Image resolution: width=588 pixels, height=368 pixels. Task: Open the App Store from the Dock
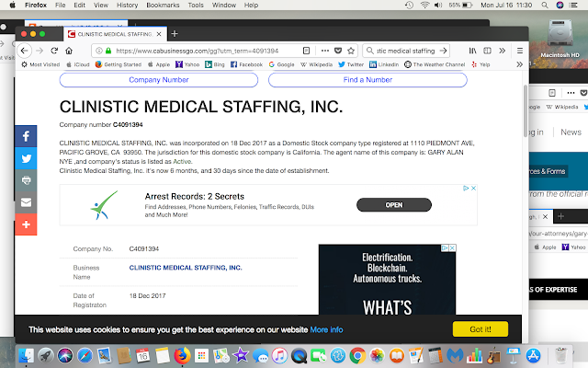point(533,356)
